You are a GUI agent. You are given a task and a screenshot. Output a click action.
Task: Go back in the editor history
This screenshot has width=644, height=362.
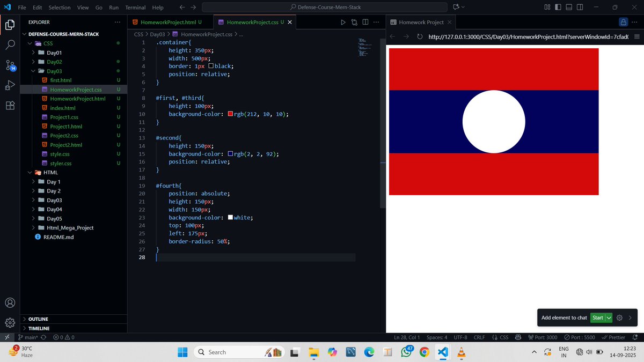[182, 8]
